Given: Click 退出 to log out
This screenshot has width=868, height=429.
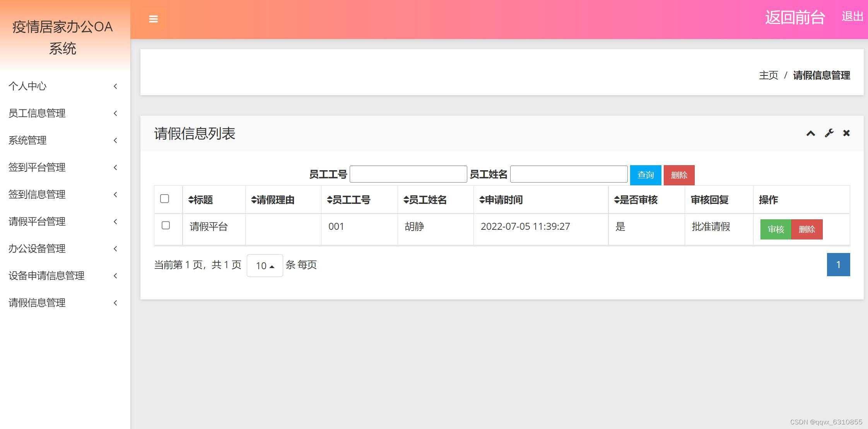Looking at the screenshot, I should click(853, 17).
